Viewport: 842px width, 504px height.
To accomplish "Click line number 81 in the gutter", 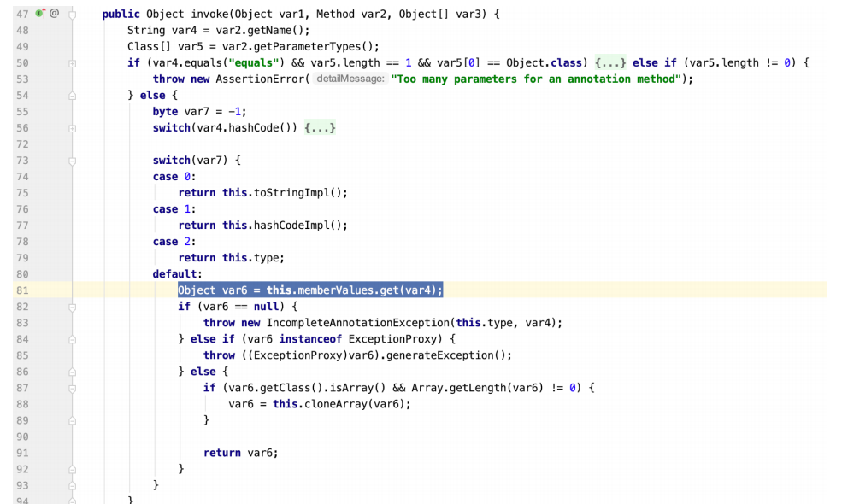I will tap(21, 290).
